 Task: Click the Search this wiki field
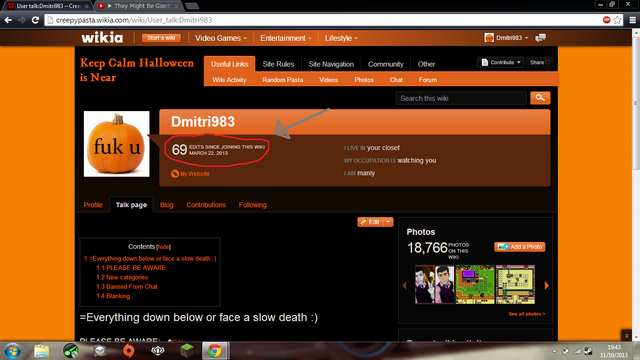461,98
